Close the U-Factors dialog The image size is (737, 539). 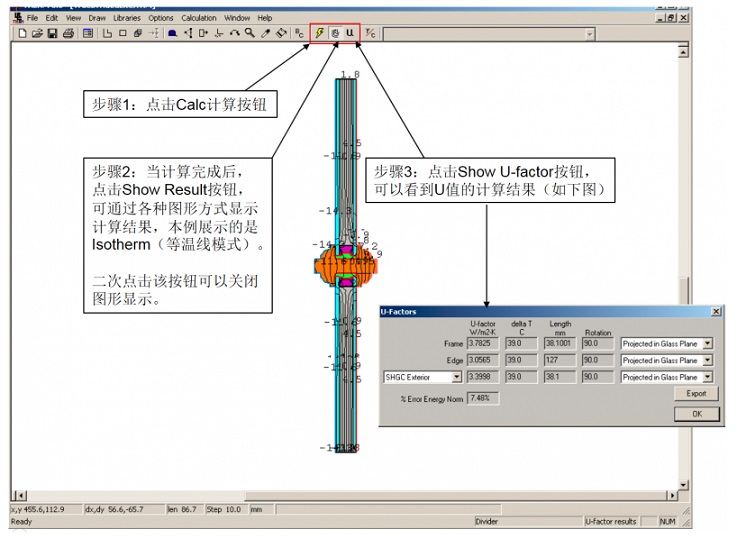715,312
